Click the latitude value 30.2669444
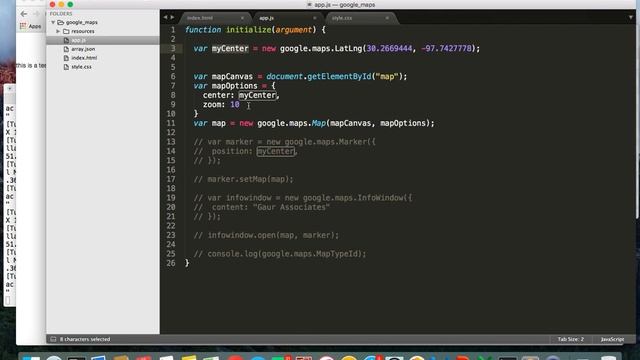This screenshot has height=360, width=640. coord(389,49)
